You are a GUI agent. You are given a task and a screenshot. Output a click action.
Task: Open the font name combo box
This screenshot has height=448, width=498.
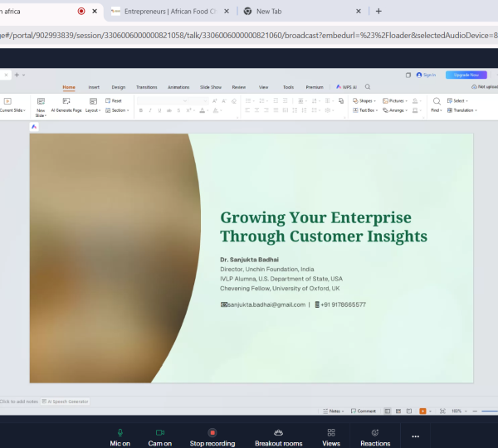click(x=163, y=101)
